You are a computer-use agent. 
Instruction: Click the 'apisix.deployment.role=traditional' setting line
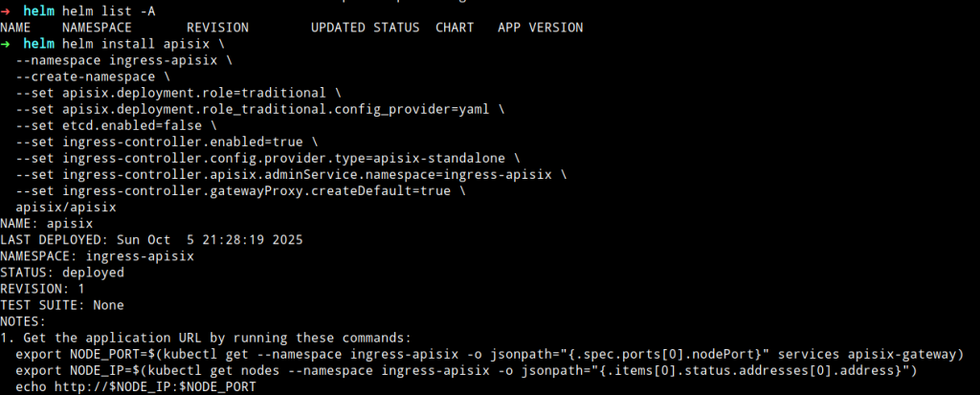click(x=178, y=93)
